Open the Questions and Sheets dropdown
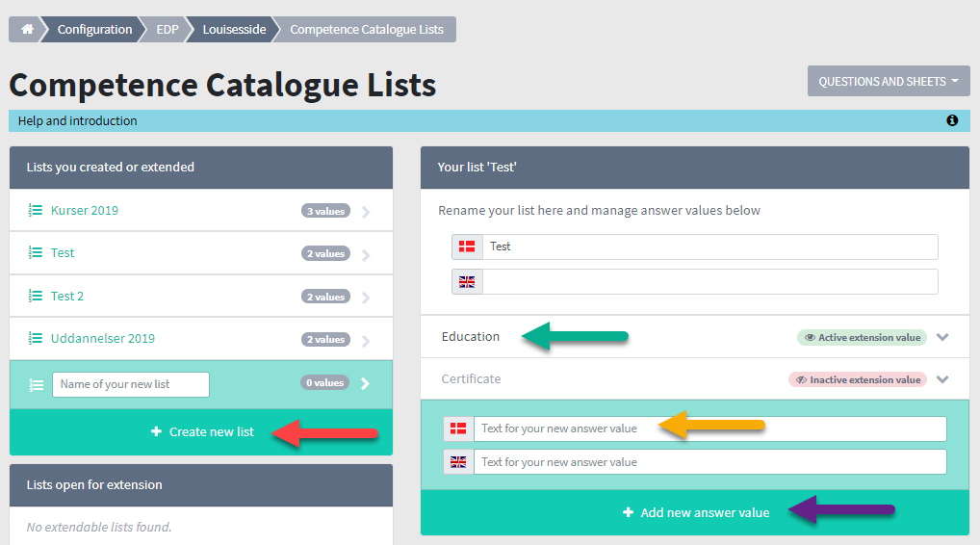This screenshot has height=545, width=980. 889,81
